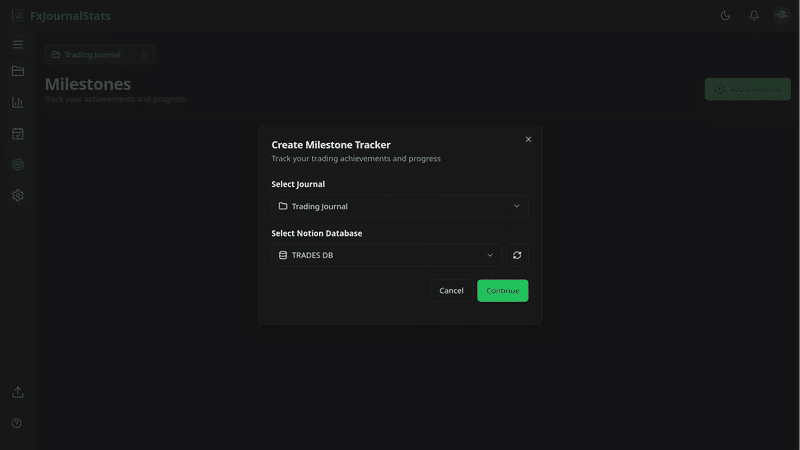
Task: Click the Continue button
Action: [503, 290]
